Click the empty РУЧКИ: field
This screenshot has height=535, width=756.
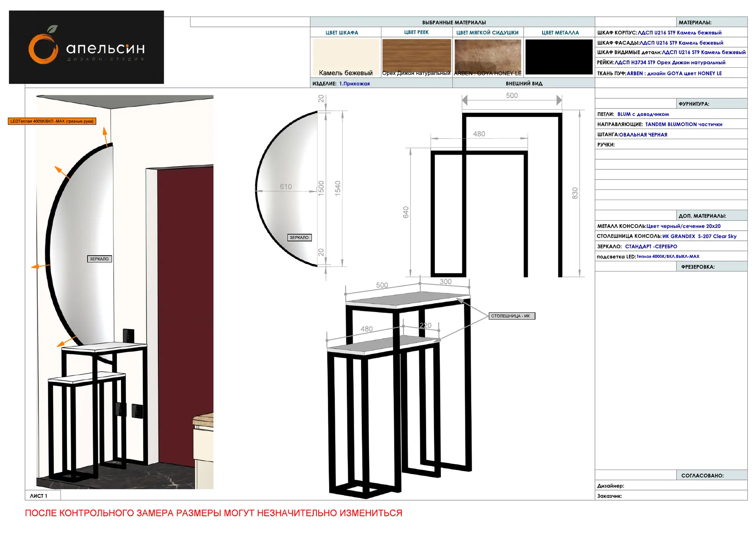[671, 144]
